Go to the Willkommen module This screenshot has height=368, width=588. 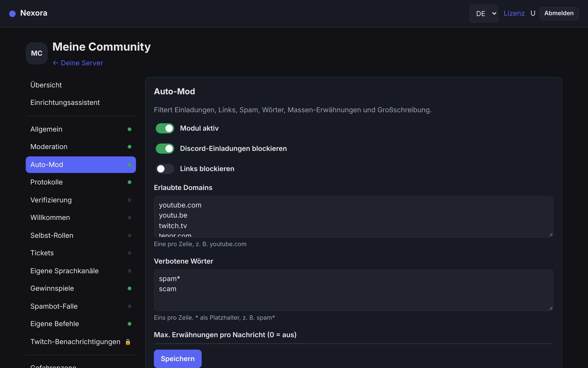pyautogui.click(x=81, y=218)
